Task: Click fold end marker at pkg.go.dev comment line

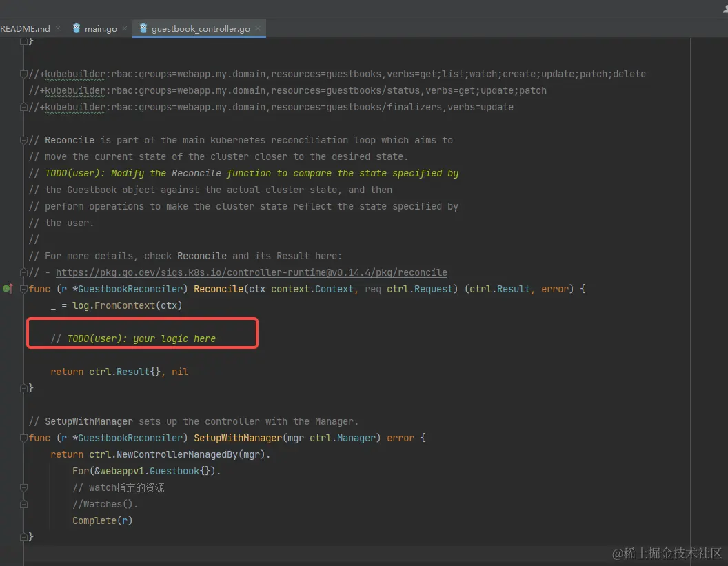Action: [x=23, y=272]
